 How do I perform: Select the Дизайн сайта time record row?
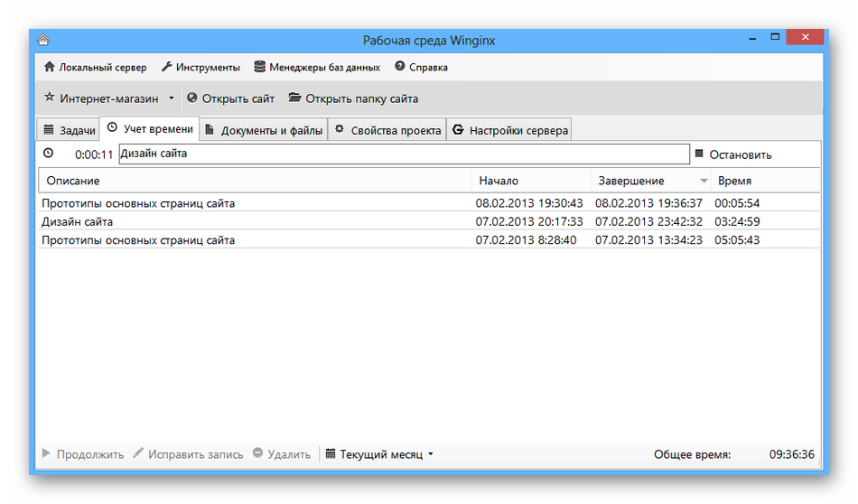click(253, 221)
